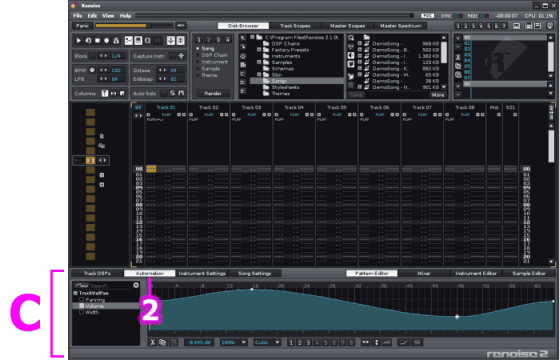Switch to the Track DSPs tab
This screenshot has width=560, height=360.
(x=97, y=273)
